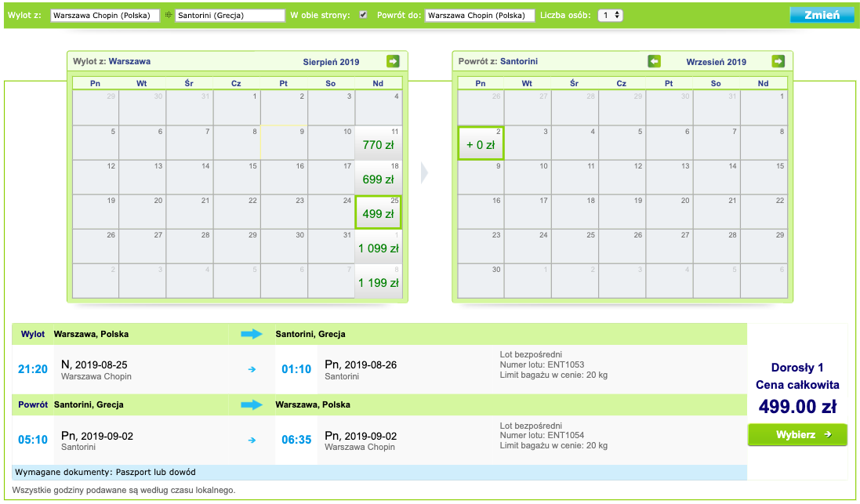860x504 pixels.
Task: Click the swap airports icon between fields
Action: [168, 16]
